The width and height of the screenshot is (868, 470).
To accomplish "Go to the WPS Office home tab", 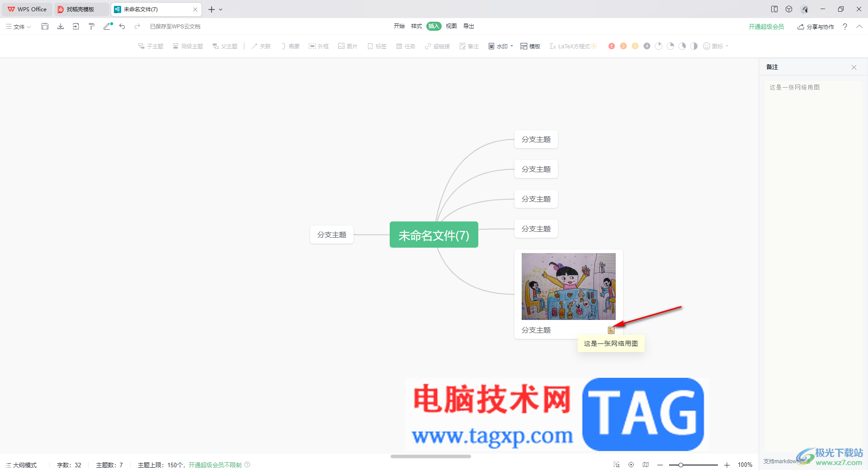I will tap(27, 9).
